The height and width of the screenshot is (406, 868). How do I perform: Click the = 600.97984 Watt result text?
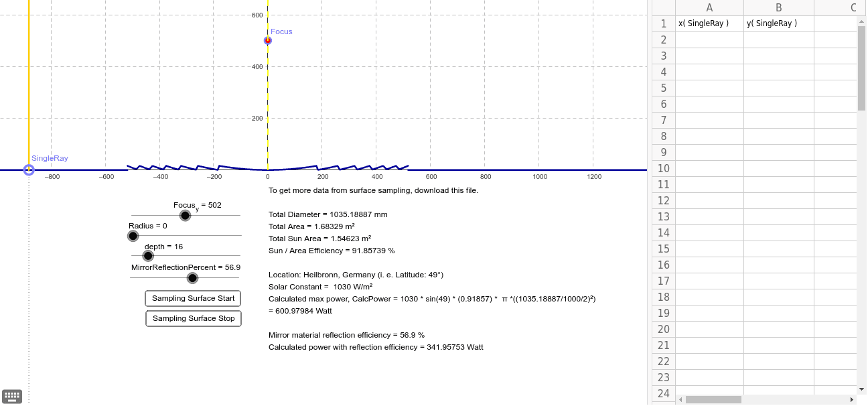point(300,311)
